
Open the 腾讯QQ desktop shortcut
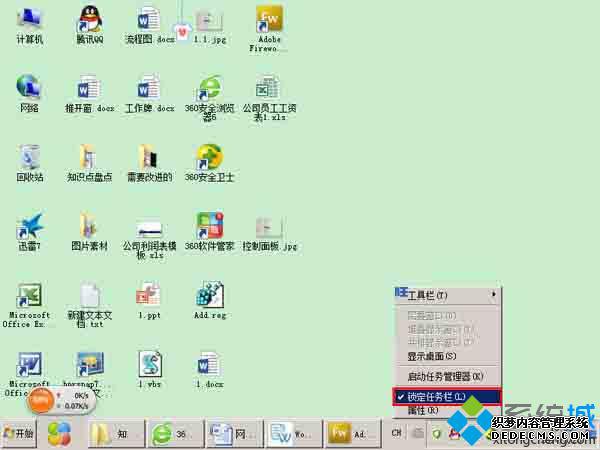pos(90,20)
